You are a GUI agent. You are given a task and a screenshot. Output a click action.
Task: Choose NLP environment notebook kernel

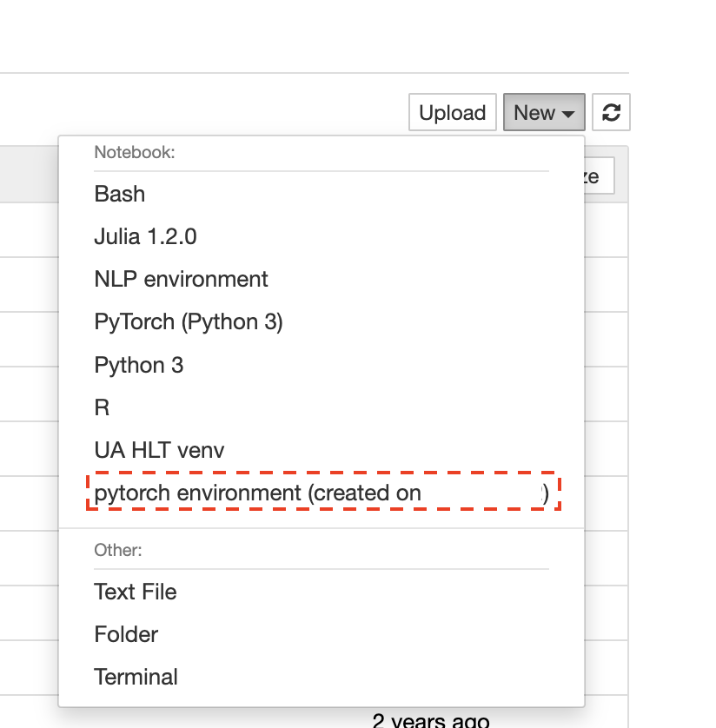(181, 279)
